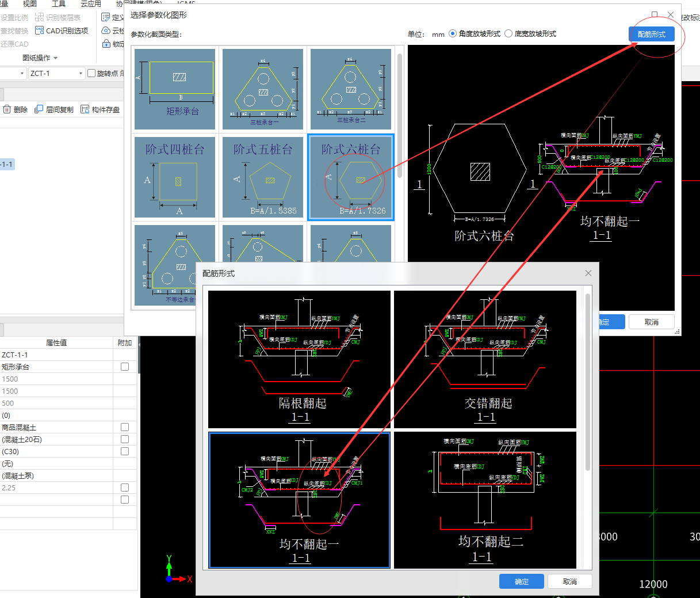This screenshot has height=598, width=700.
Task: Tick the 附加 checkbox for 2.25
Action: [125, 487]
